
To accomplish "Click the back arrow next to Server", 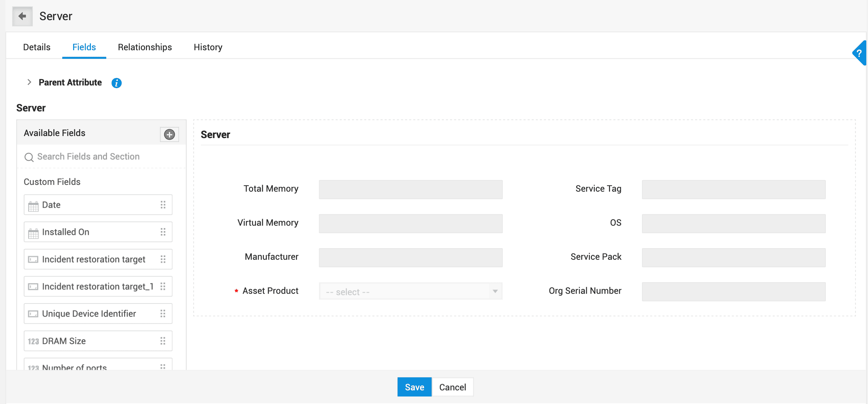I will click(x=22, y=16).
